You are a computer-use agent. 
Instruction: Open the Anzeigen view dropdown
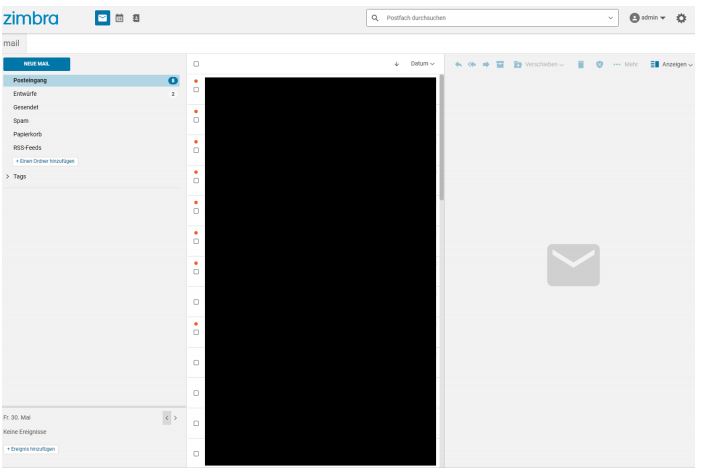(672, 64)
